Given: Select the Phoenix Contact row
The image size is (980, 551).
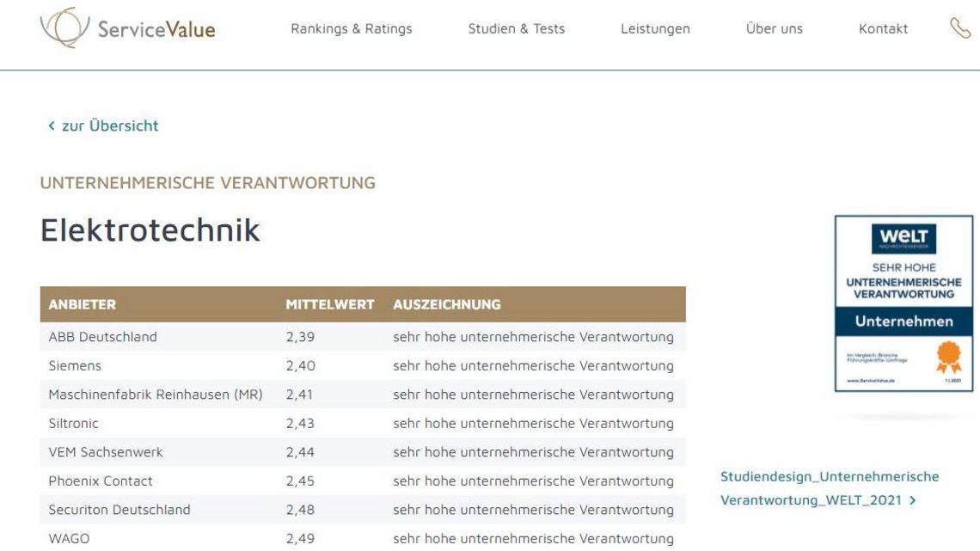Looking at the screenshot, I should (363, 481).
